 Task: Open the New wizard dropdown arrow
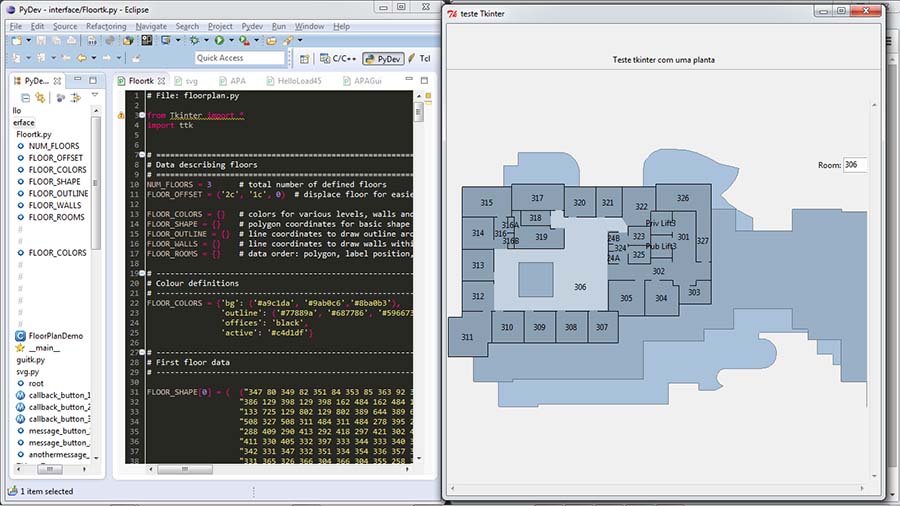[28, 41]
